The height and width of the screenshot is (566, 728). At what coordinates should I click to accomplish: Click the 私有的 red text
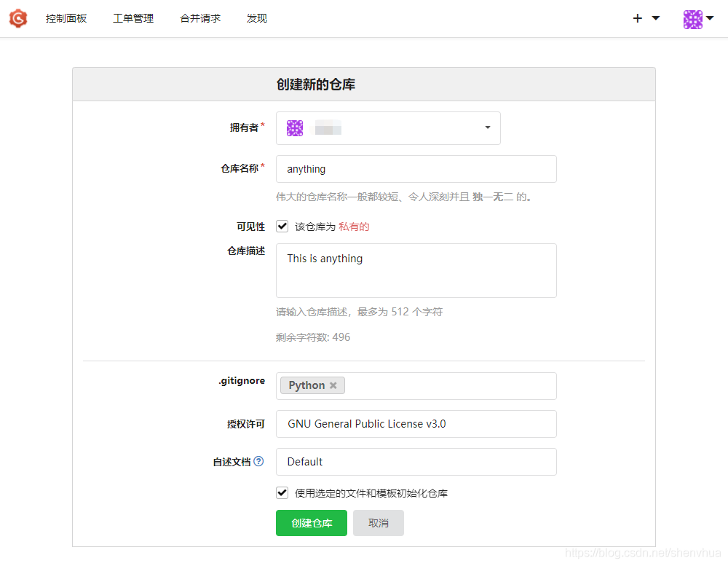click(354, 227)
